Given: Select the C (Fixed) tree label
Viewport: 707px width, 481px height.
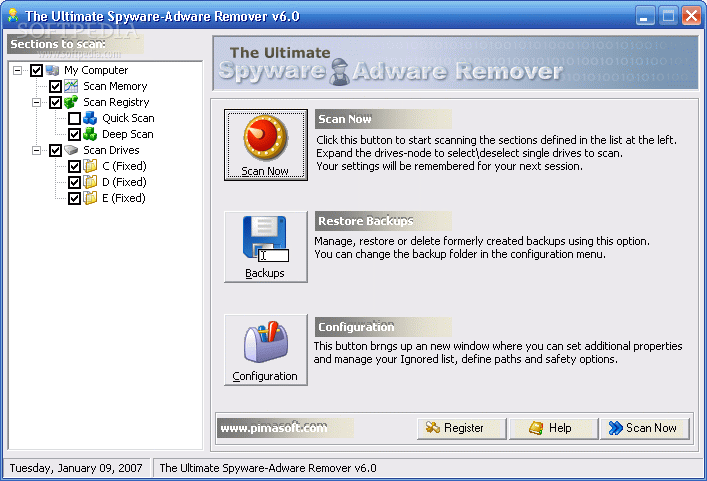Looking at the screenshot, I should tap(124, 166).
